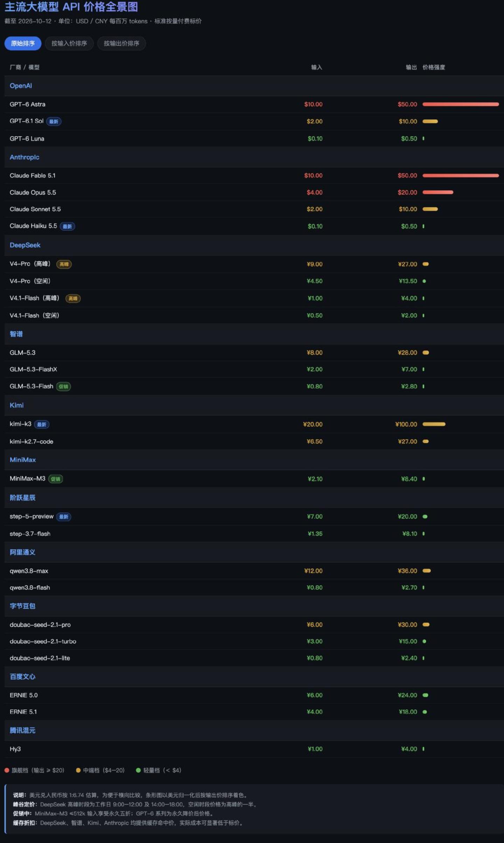Click the OpenAI vendor group header

coord(254,86)
